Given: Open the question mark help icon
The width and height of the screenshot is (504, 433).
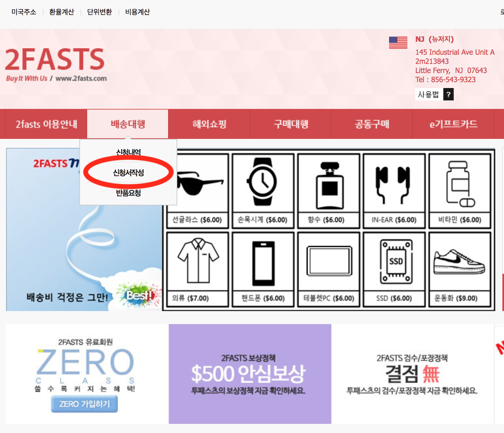Looking at the screenshot, I should click(449, 95).
